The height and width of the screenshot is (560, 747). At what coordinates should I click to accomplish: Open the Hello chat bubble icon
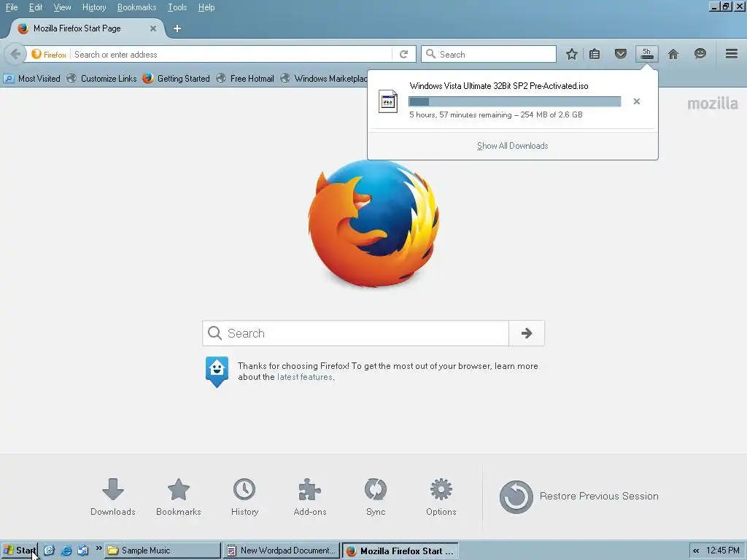[x=700, y=54]
